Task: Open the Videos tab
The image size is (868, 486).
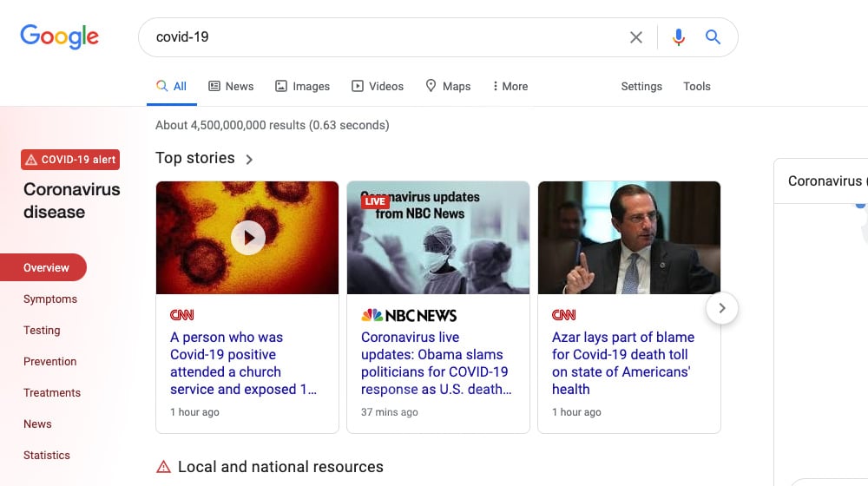Action: tap(378, 86)
